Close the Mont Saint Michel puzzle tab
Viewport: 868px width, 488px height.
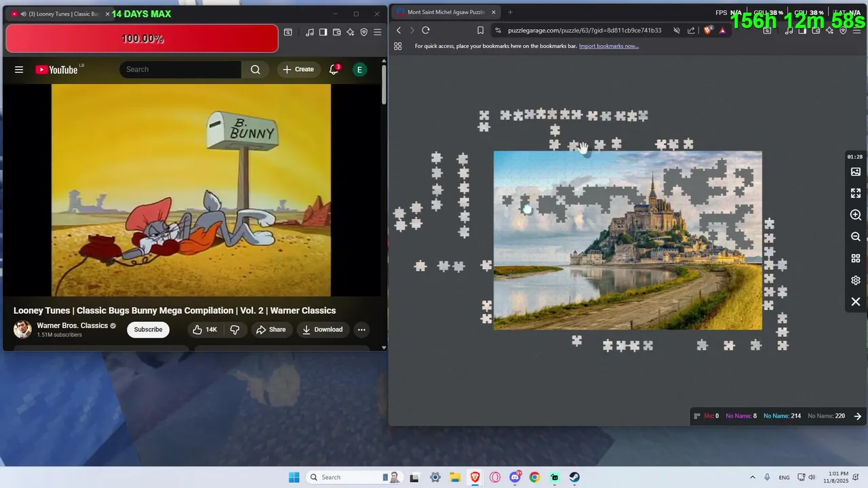click(494, 12)
